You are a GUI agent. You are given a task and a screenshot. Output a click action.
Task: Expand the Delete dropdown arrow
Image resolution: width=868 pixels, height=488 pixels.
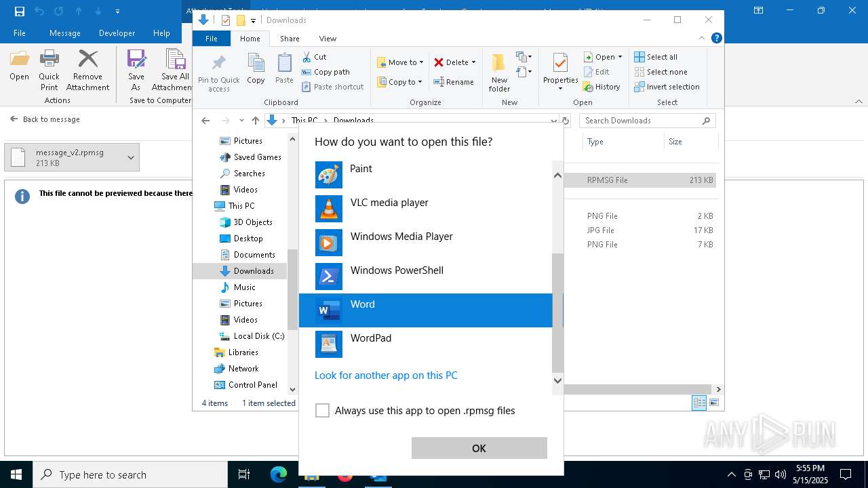473,62
